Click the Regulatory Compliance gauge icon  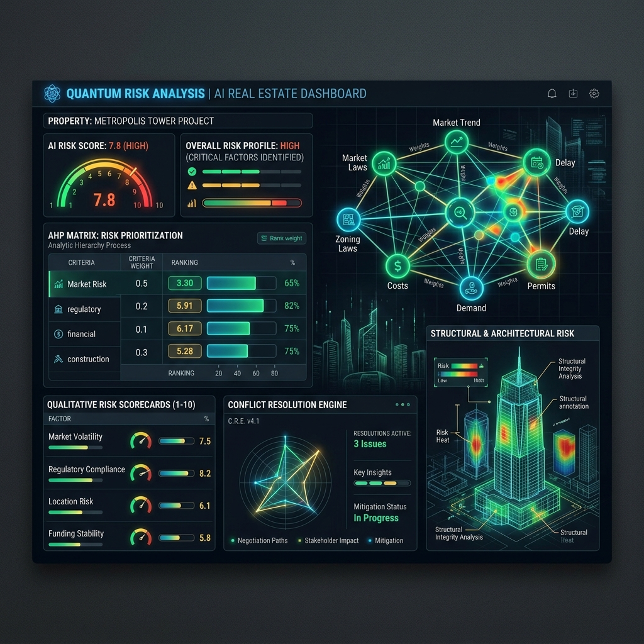tap(141, 473)
